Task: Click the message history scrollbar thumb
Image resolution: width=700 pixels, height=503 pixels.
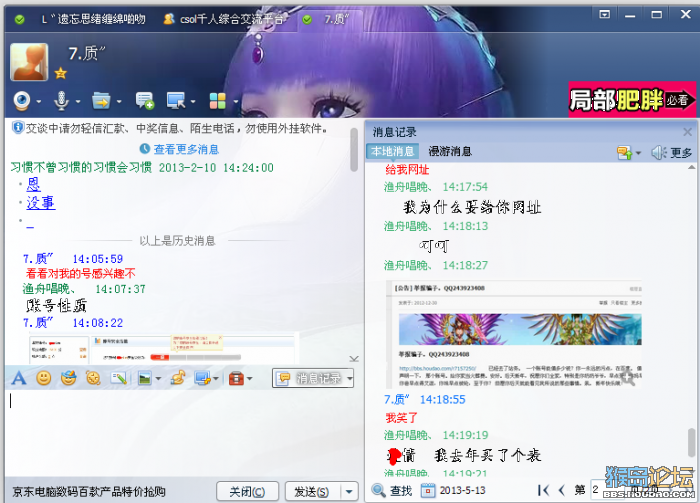Action: pyautogui.click(x=692, y=443)
